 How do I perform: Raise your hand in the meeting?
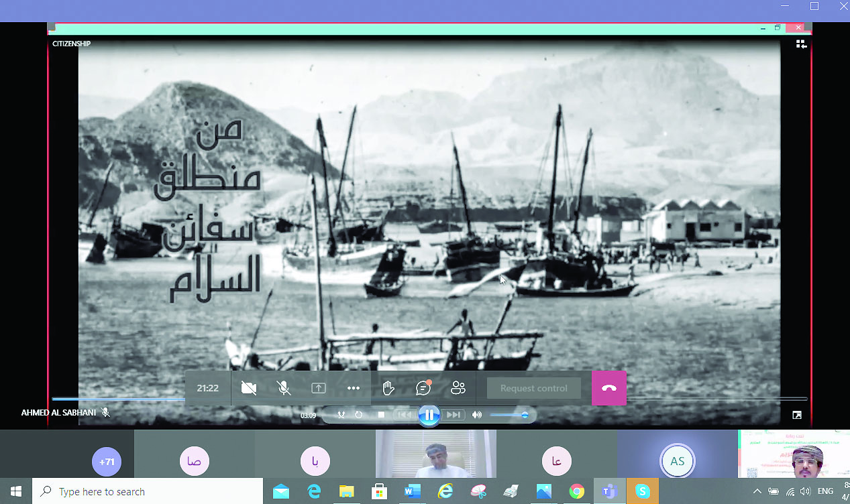388,389
